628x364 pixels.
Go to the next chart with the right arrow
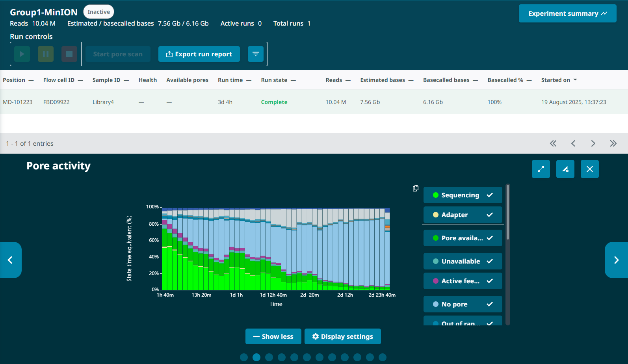pyautogui.click(x=616, y=260)
